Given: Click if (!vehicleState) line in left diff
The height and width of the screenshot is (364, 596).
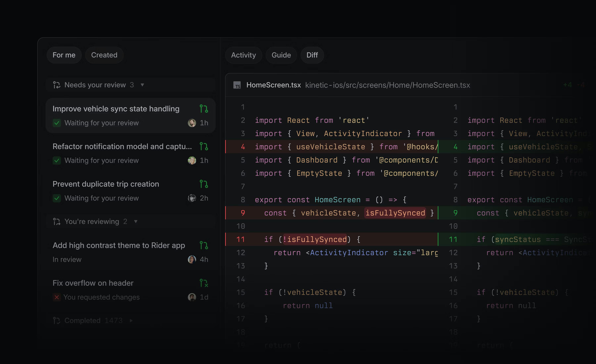Looking at the screenshot, I should pos(310,293).
